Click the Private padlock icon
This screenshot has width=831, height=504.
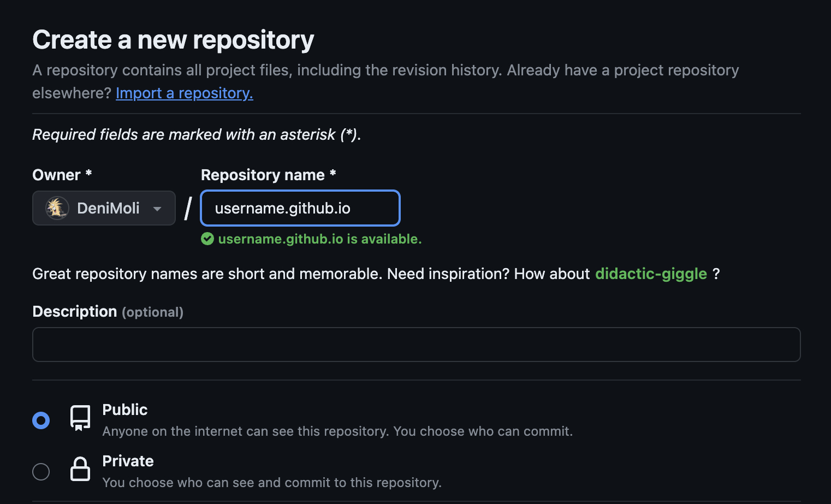pyautogui.click(x=80, y=469)
